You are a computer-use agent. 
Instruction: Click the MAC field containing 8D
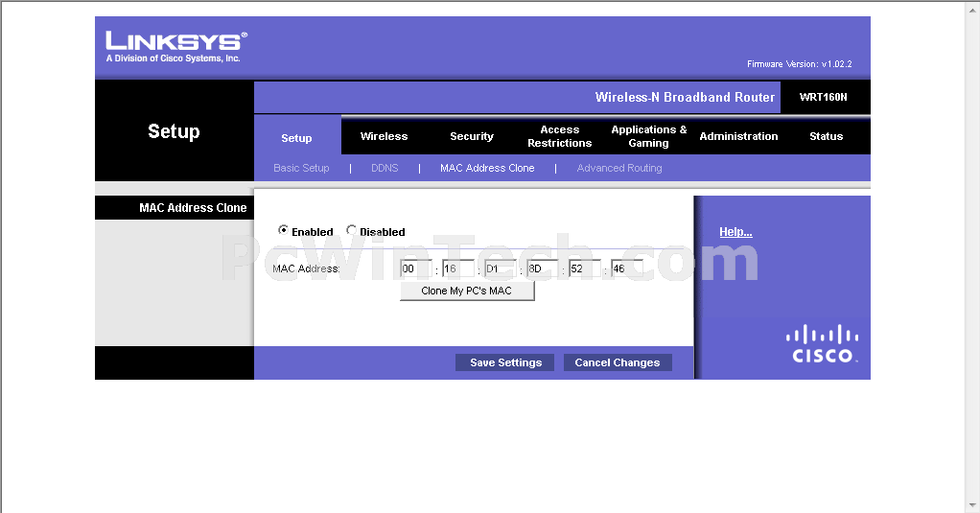pyautogui.click(x=543, y=268)
